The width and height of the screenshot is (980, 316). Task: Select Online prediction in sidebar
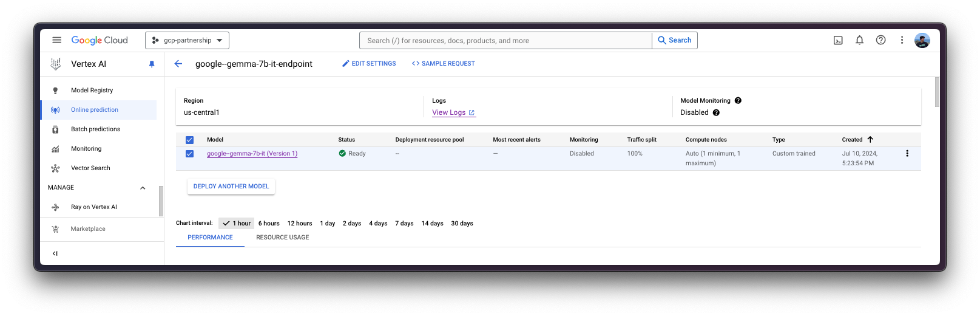(95, 110)
